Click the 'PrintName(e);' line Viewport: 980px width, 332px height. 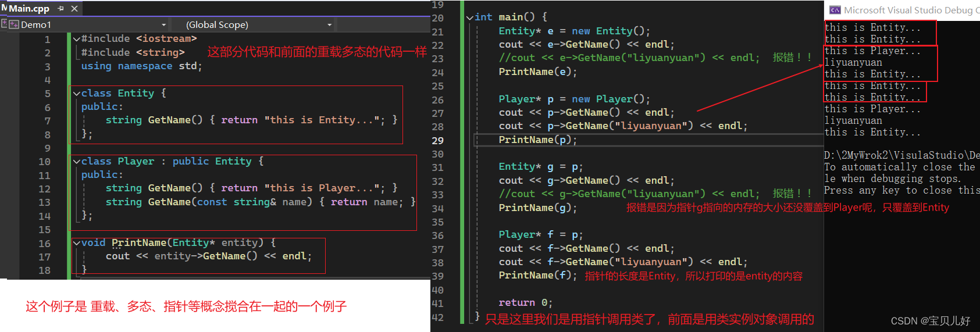pyautogui.click(x=538, y=72)
